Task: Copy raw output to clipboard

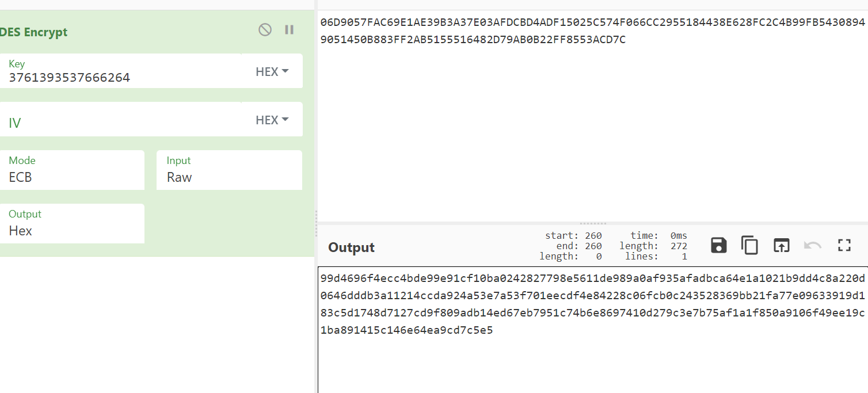Action: (x=749, y=246)
